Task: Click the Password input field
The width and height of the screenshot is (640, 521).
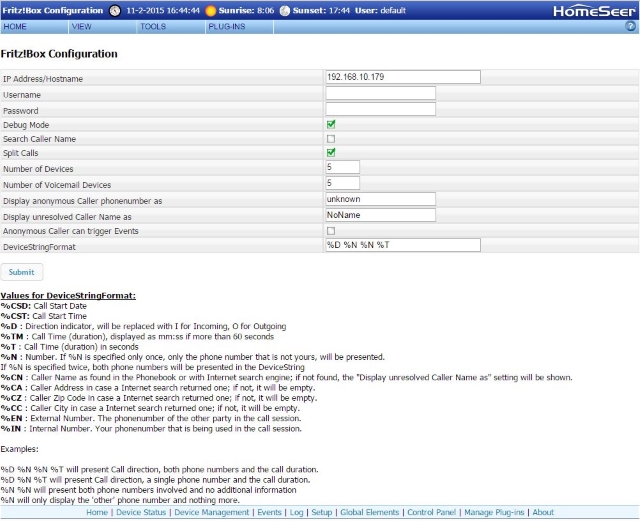Action: pyautogui.click(x=380, y=109)
